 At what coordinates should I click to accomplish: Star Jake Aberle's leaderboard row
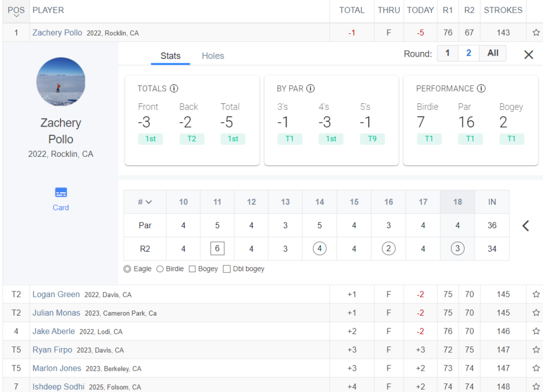(536, 331)
